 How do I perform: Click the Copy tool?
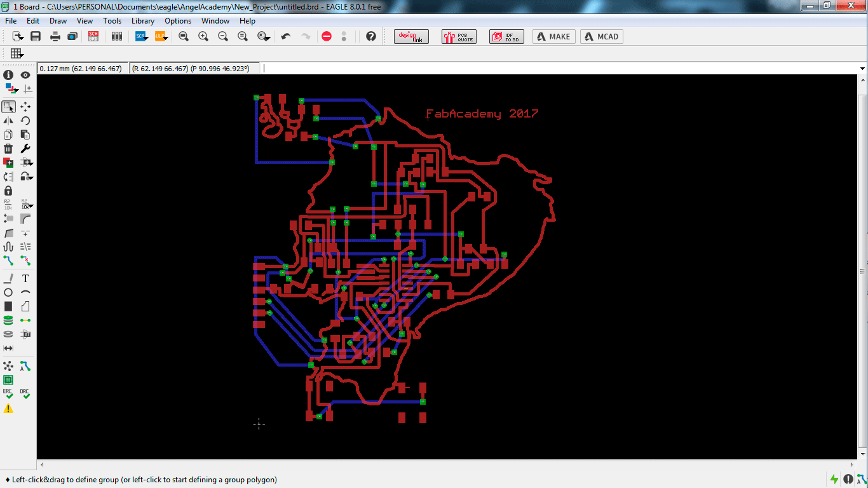click(x=8, y=135)
